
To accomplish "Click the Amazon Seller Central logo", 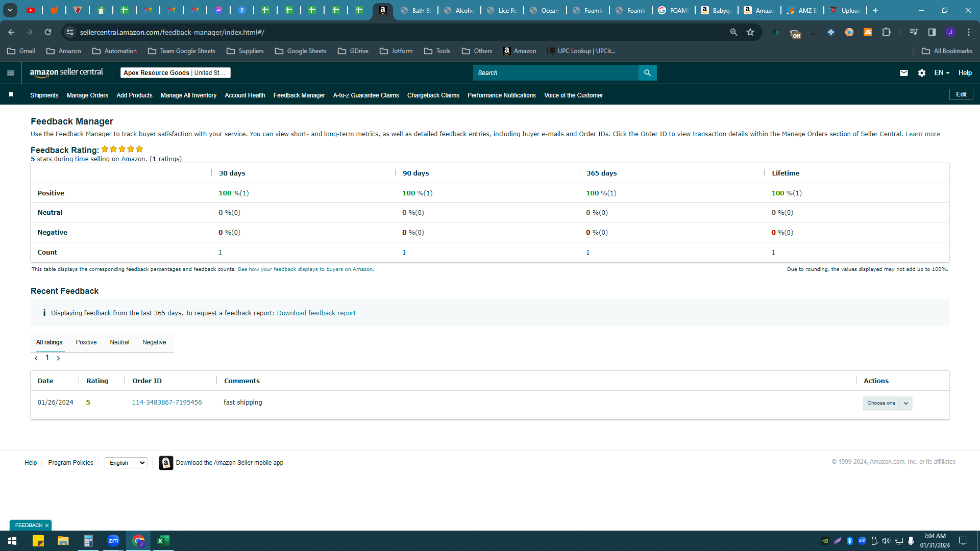I will point(66,72).
